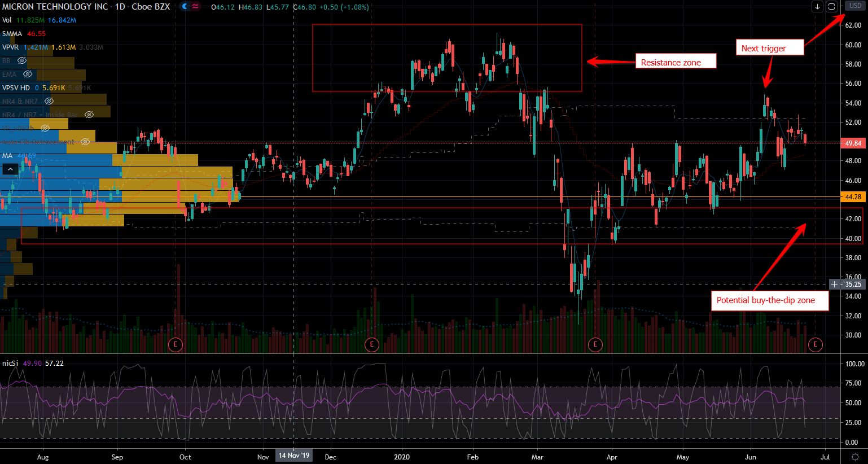868x464 pixels.
Task: Select the SMMA indicator legend
Action: 12,33
